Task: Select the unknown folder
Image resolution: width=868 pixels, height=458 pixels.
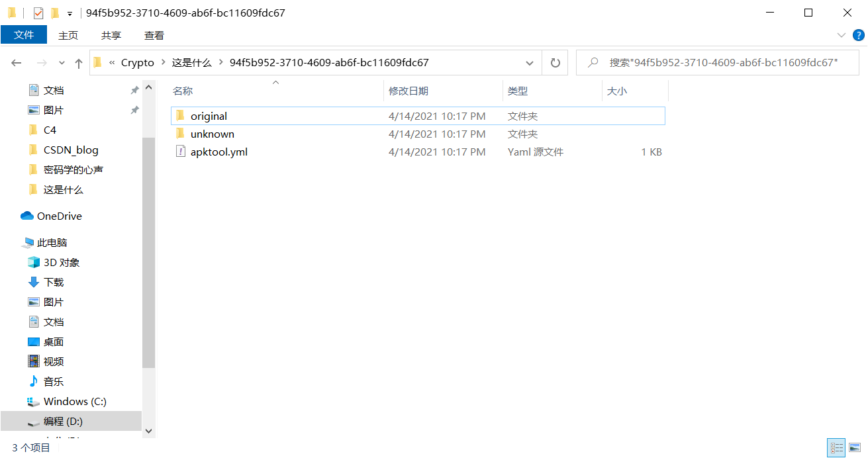Action: click(x=418, y=134)
